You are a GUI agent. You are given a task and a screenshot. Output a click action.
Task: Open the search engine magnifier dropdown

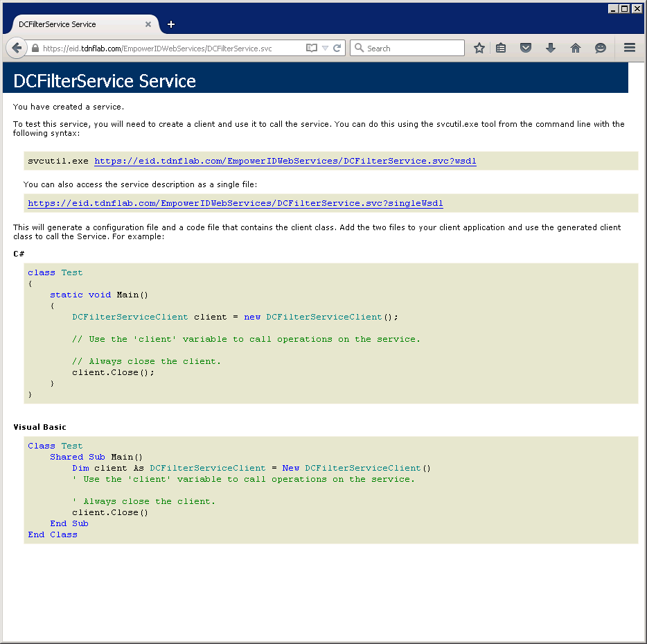click(359, 49)
